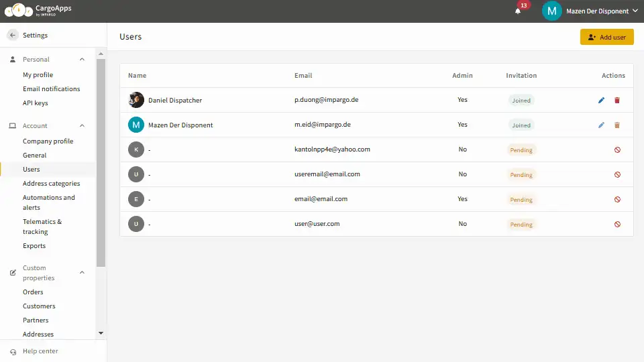Collapse the Account section chevron
Image resolution: width=644 pixels, height=362 pixels.
pos(82,125)
